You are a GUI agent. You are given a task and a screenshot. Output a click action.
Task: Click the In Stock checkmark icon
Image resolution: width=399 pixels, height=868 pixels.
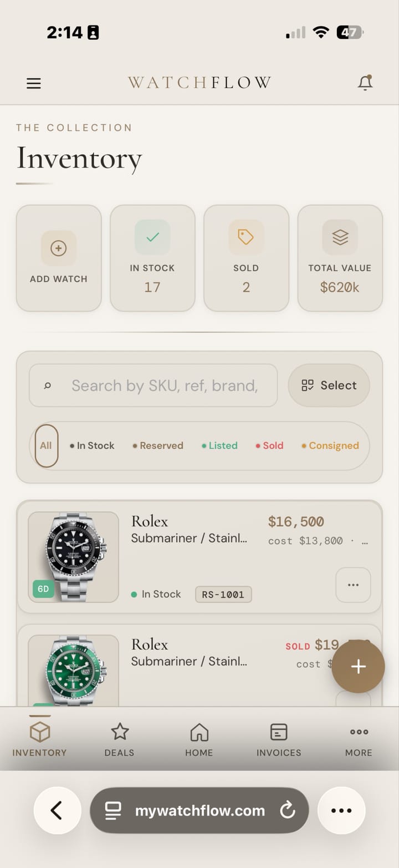152,237
